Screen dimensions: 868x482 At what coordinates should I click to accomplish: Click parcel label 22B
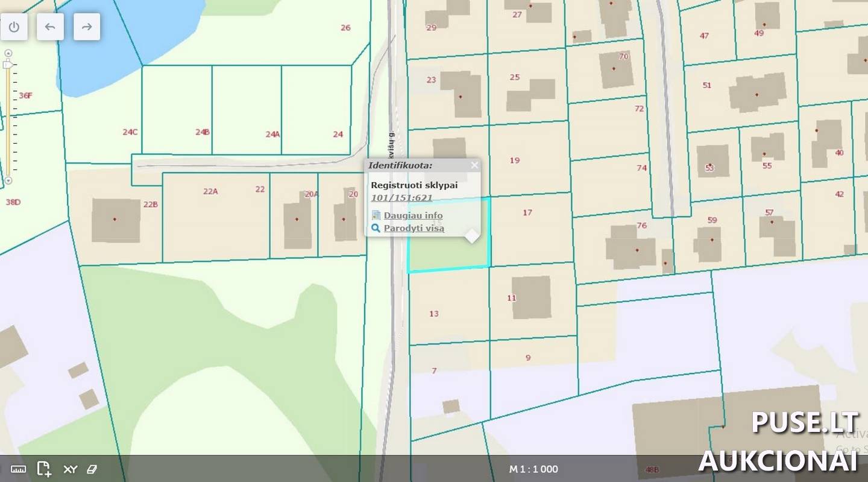pos(150,205)
